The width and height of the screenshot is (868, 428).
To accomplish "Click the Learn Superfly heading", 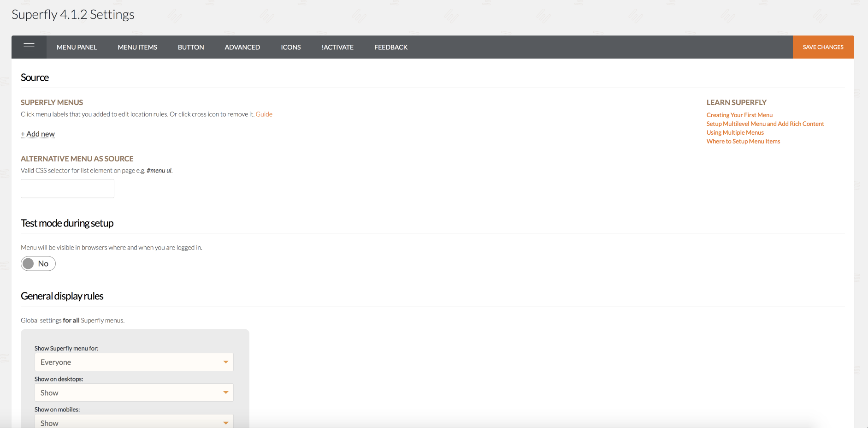I will coord(736,102).
